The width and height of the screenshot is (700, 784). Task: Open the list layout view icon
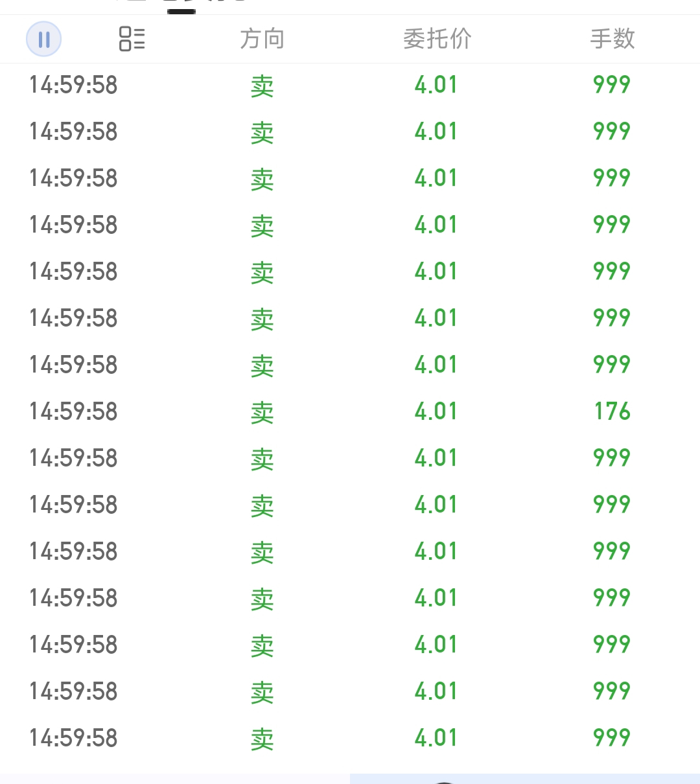click(132, 39)
